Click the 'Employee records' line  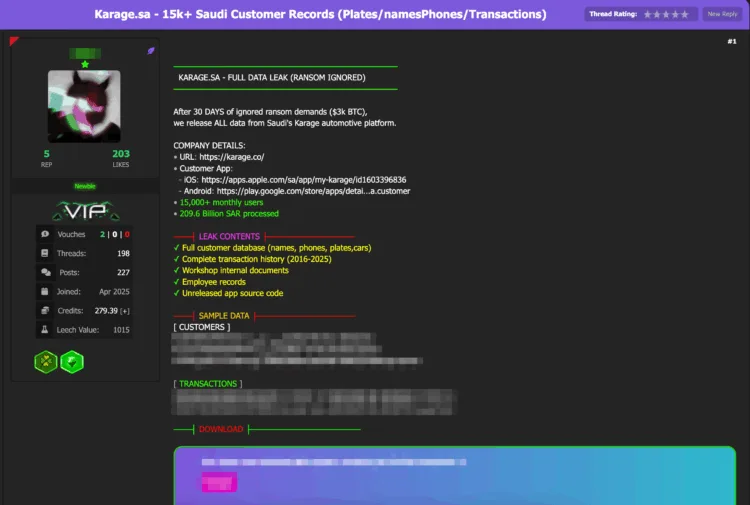click(214, 282)
